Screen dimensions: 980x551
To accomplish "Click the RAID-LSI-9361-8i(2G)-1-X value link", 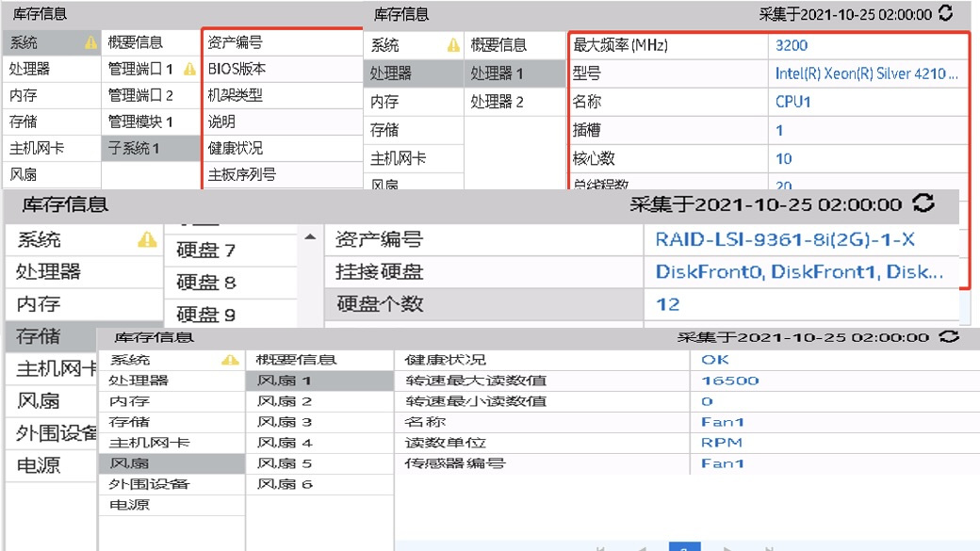I will click(x=784, y=240).
